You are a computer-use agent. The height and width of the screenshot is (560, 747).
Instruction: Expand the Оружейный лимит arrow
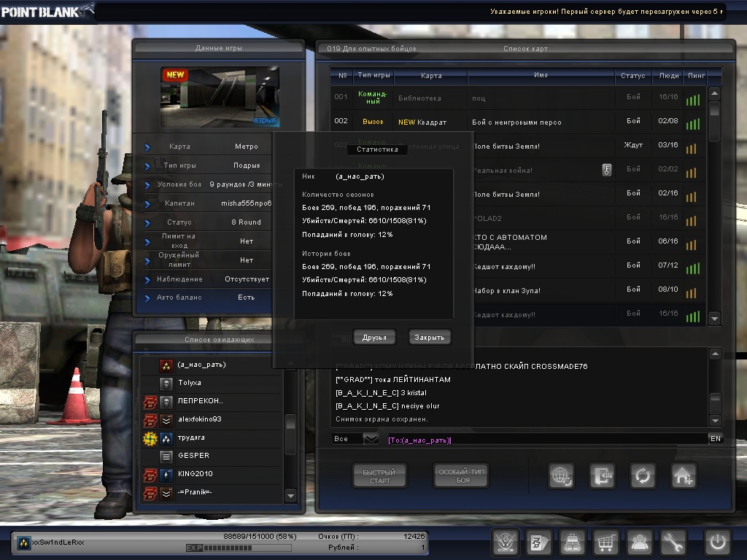[x=147, y=261]
